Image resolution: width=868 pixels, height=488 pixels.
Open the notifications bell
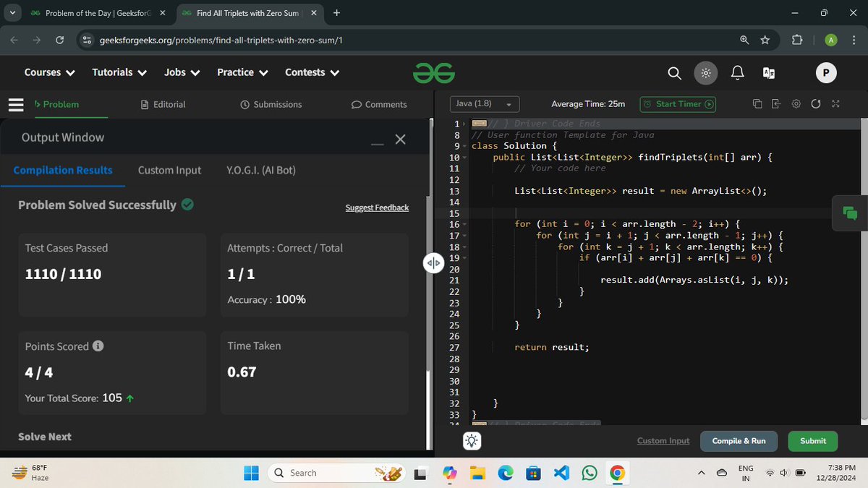pos(737,73)
